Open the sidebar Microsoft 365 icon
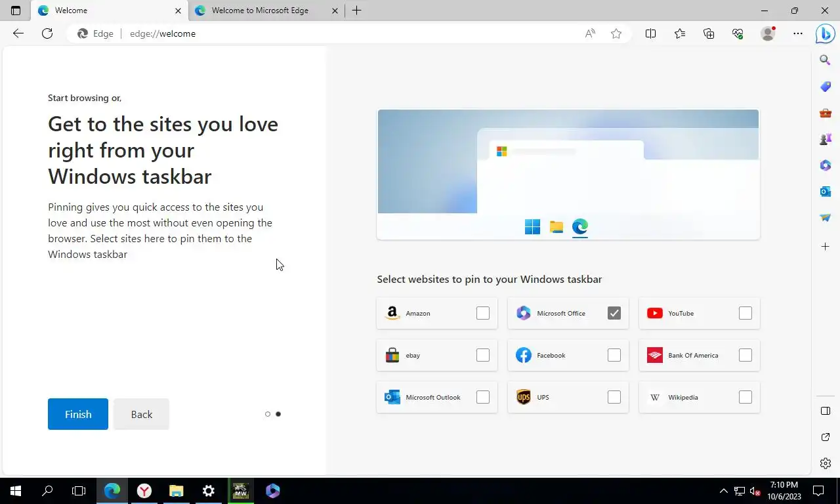This screenshot has height=504, width=840. [826, 165]
